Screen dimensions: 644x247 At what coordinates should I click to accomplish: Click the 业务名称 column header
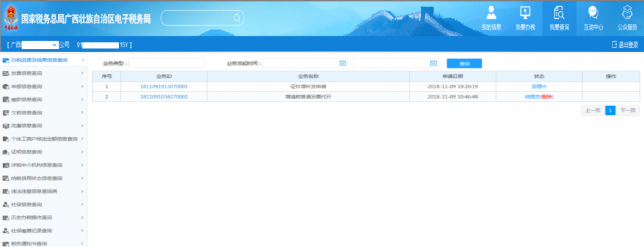(308, 77)
